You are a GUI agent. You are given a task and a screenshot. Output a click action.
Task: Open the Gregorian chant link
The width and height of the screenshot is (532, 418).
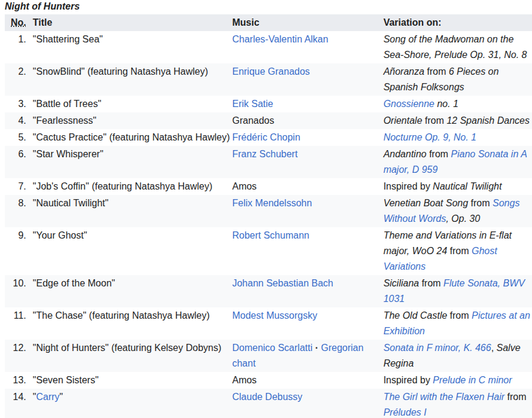[342, 348]
